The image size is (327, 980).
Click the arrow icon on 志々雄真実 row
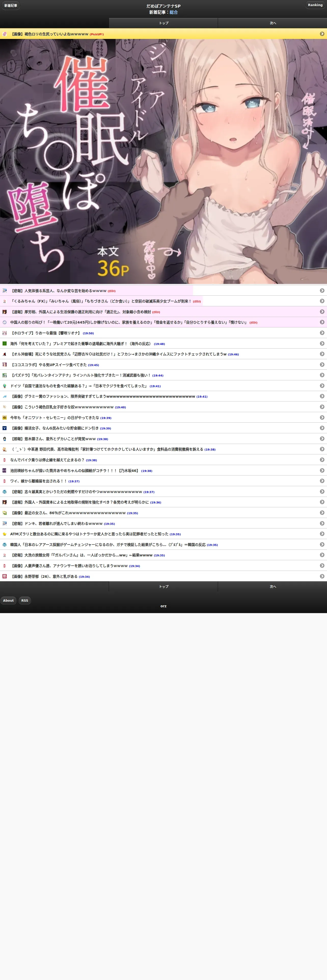[322, 492]
